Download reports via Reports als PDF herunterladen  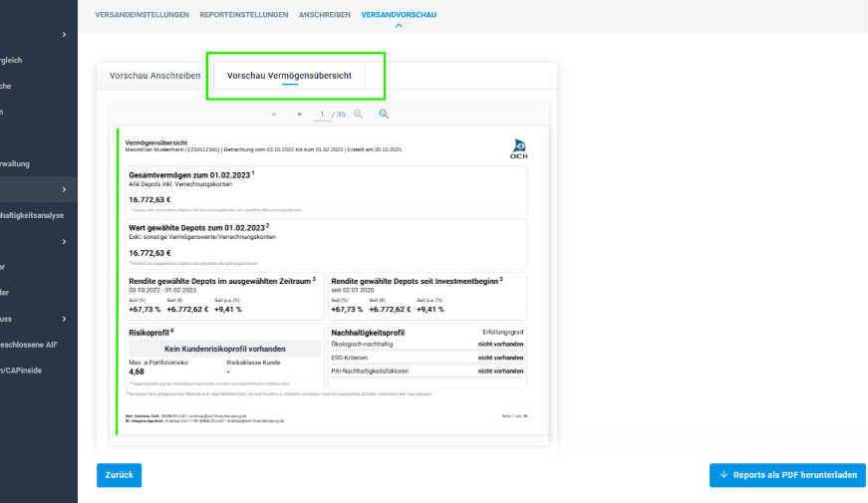click(787, 475)
